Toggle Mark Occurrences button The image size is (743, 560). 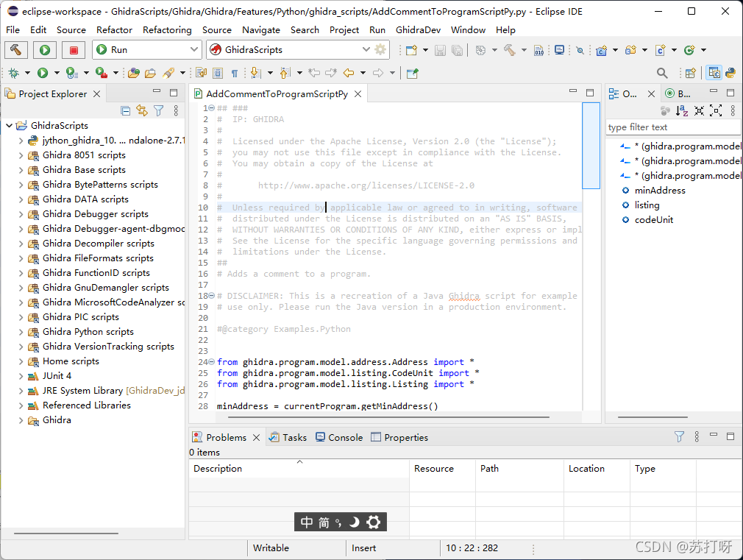[201, 73]
